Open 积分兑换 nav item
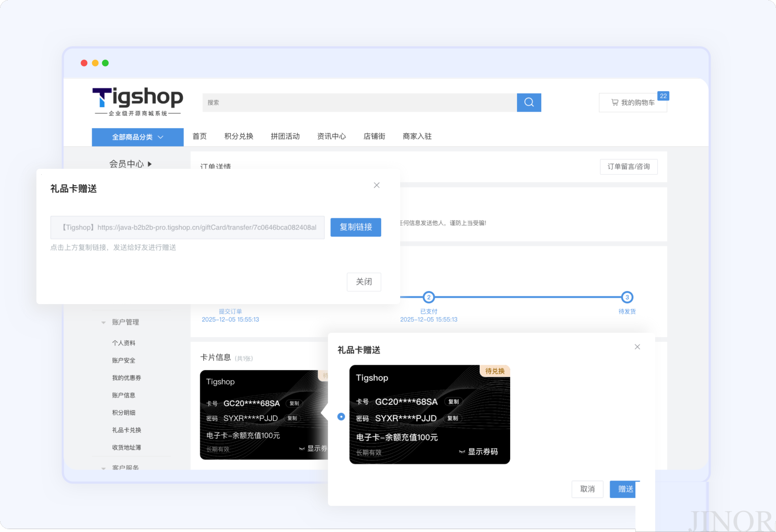776x532 pixels. click(x=239, y=136)
